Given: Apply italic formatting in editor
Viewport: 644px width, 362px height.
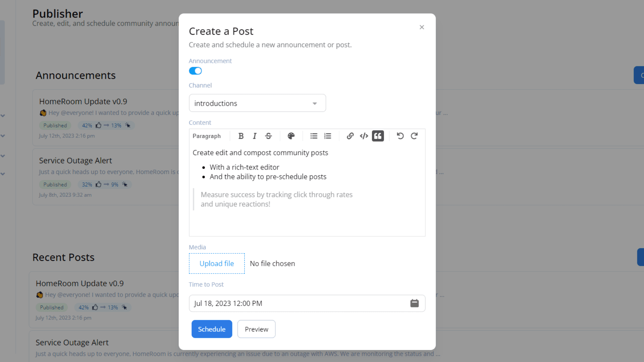Looking at the screenshot, I should pyautogui.click(x=255, y=136).
